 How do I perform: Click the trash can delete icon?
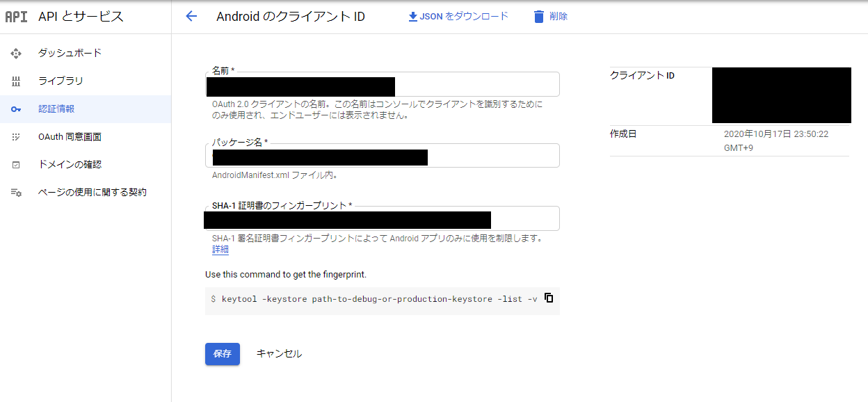(x=538, y=17)
